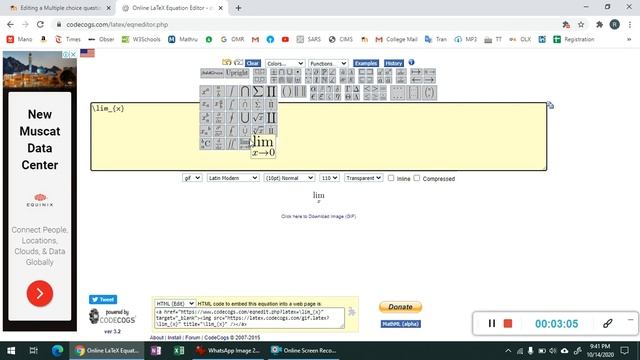
Task: Open the gif image format dropdown
Action: (192, 178)
